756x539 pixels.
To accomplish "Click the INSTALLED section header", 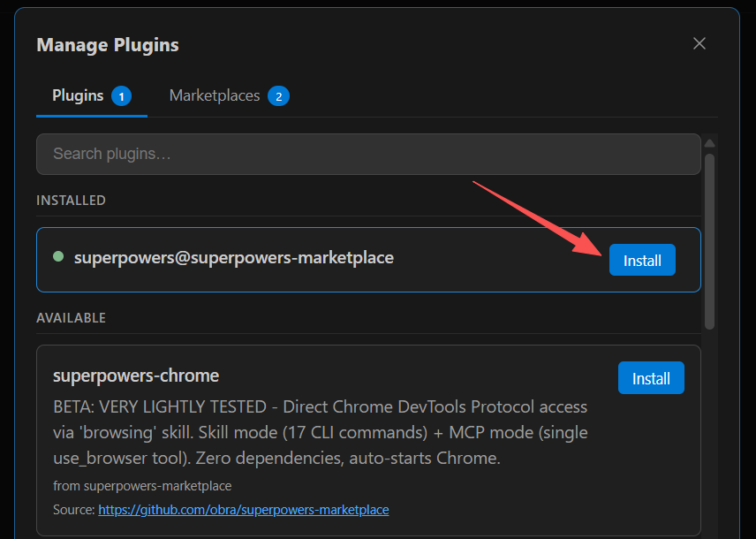I will [x=71, y=201].
